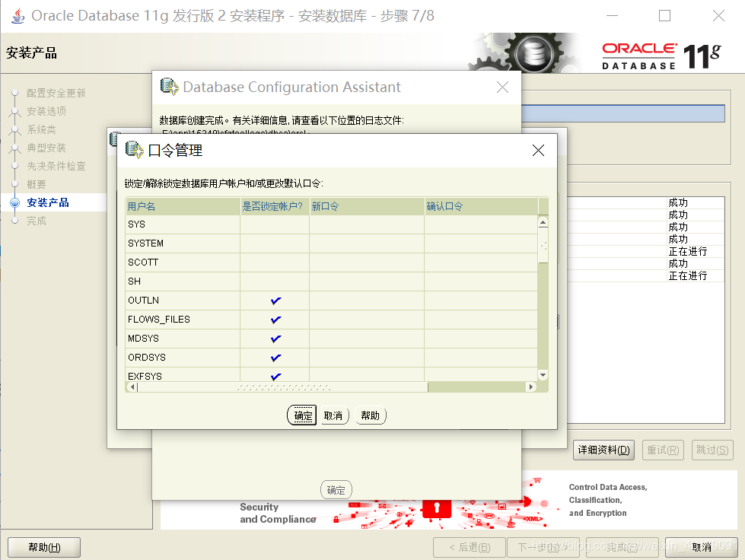This screenshot has height=560, width=745.
Task: Close the Database Configuration Assistant window
Action: [x=503, y=87]
